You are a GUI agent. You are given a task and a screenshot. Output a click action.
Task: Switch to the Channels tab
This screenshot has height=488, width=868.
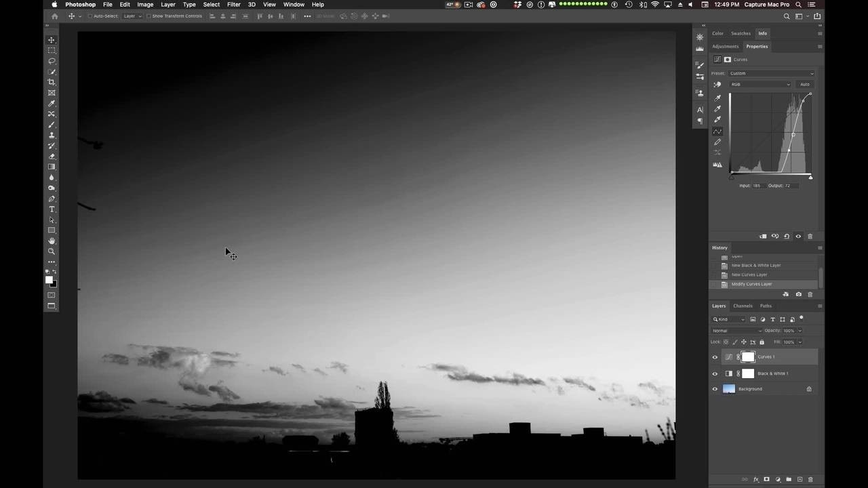[743, 306]
